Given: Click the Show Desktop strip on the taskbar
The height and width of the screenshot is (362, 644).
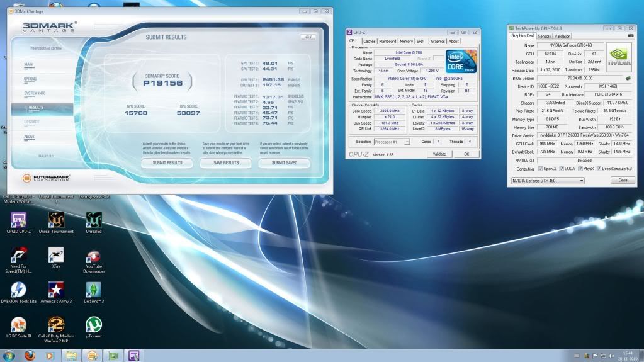Looking at the screenshot, I should 641,356.
